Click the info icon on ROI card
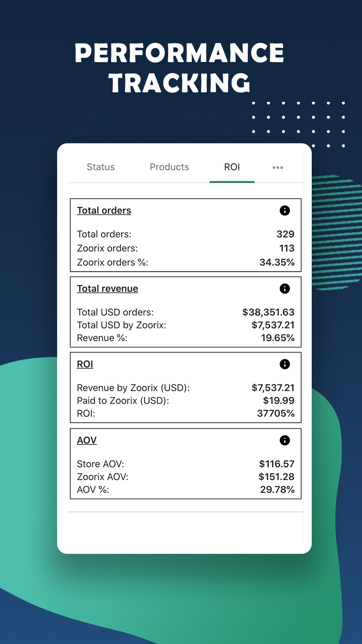The width and height of the screenshot is (362, 644). click(x=285, y=364)
